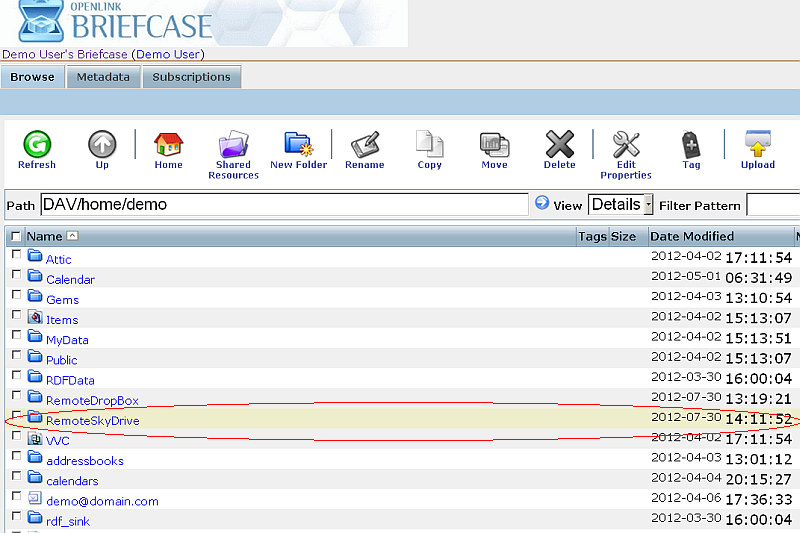Create a New Folder
Image resolution: width=800 pixels, height=533 pixels.
[298, 145]
